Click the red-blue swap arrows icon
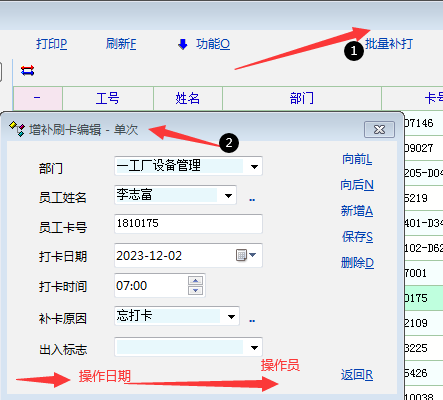This screenshot has width=443, height=400. [27, 70]
